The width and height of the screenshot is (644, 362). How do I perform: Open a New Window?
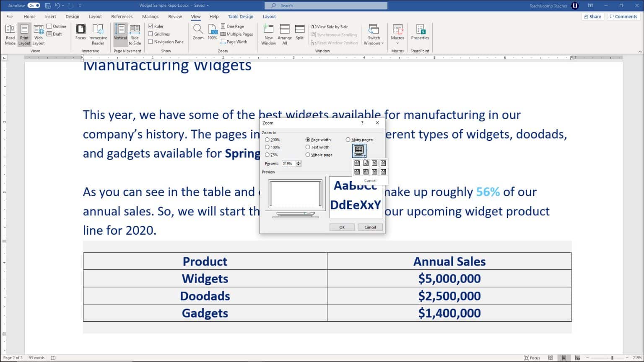[x=268, y=34]
